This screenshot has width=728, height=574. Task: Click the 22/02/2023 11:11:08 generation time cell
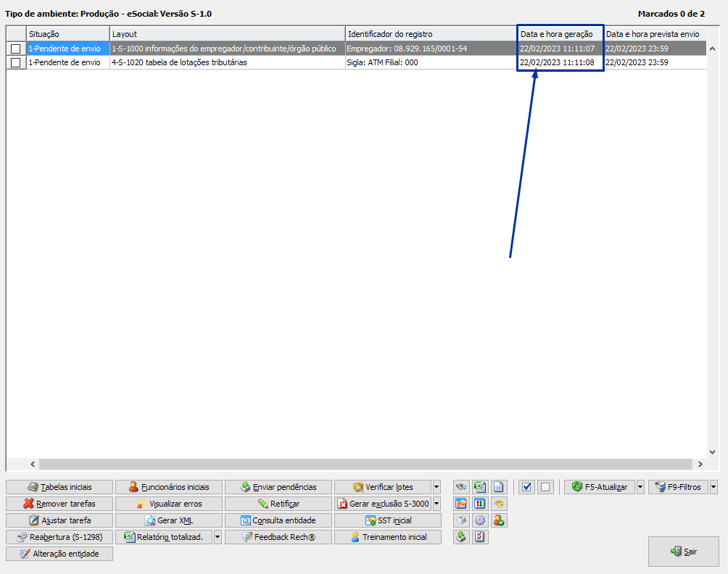click(x=561, y=62)
